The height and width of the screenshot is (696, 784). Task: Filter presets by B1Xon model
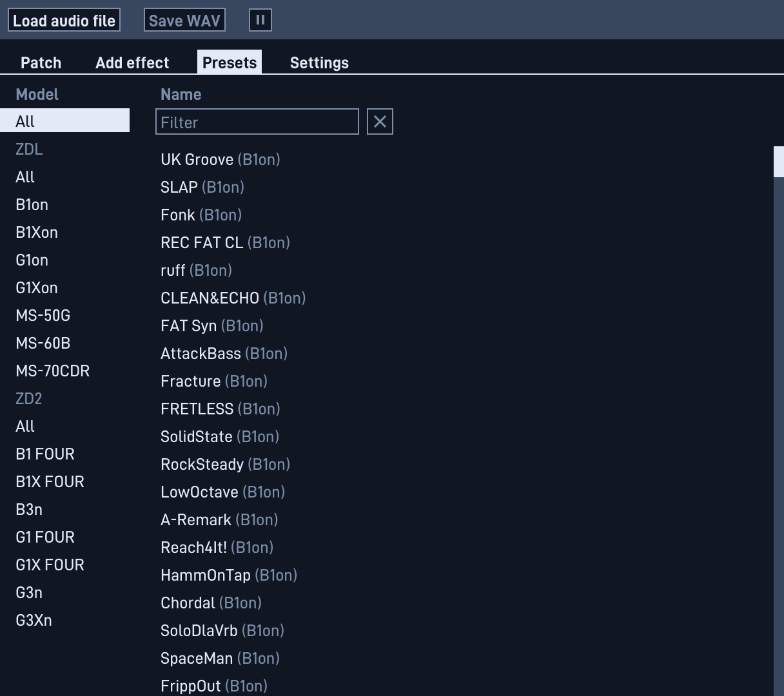pyautogui.click(x=64, y=232)
